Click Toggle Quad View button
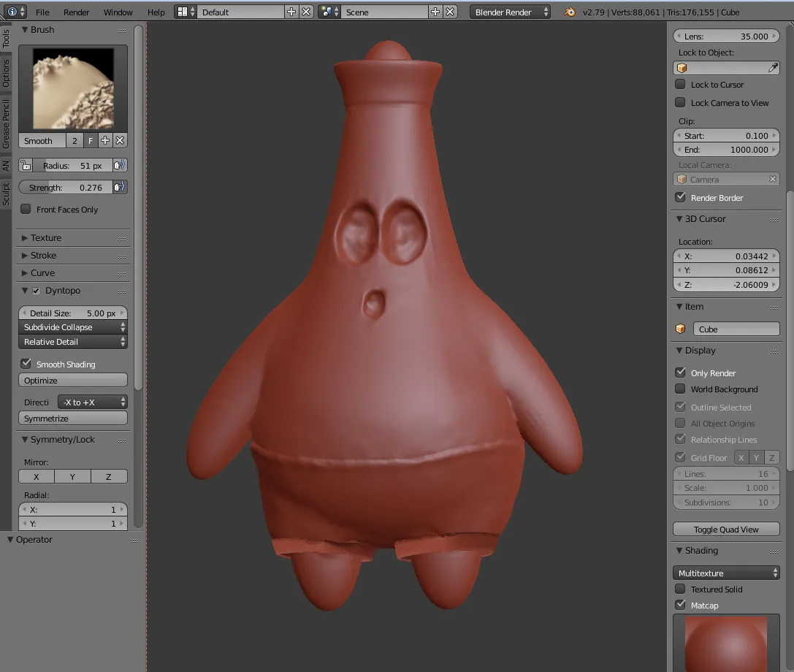This screenshot has height=672, width=794. coord(726,529)
